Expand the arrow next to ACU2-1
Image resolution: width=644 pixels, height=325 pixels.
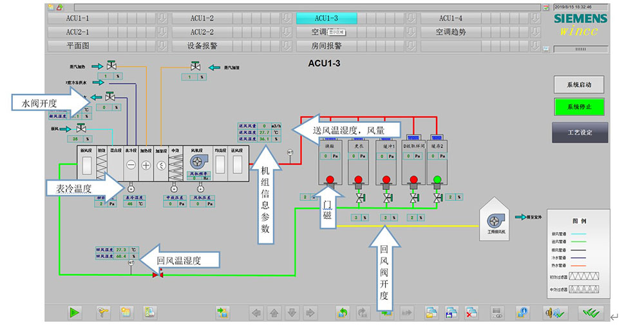162,32
